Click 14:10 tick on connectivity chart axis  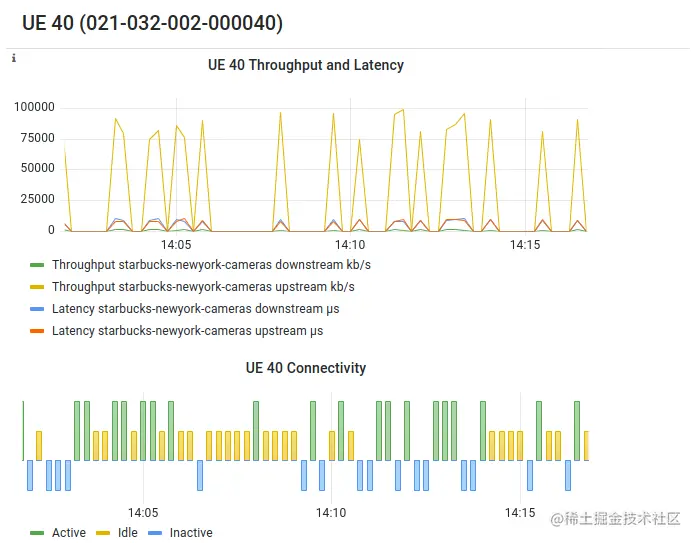331,513
